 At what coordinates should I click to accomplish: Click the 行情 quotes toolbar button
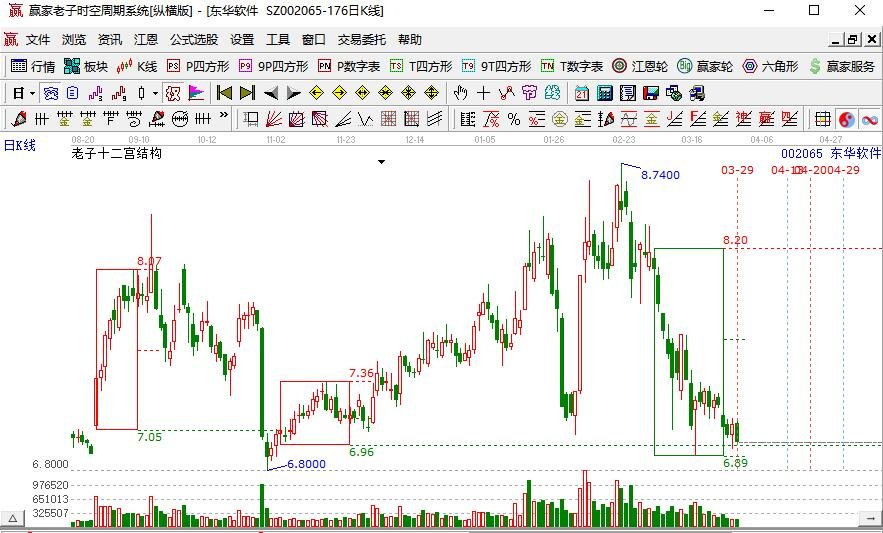coord(33,66)
